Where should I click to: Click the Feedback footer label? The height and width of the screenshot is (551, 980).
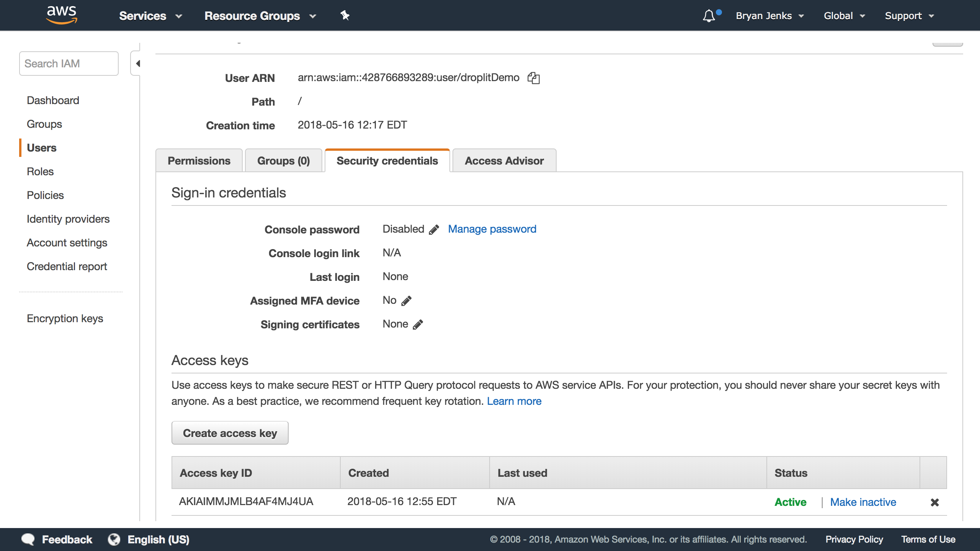click(67, 540)
